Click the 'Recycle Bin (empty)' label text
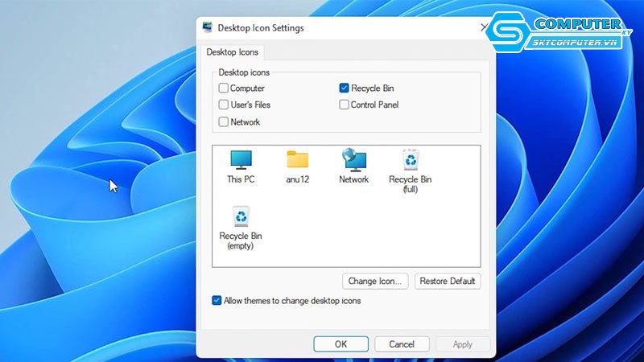Viewport: 644px width, 362px height. click(241, 241)
